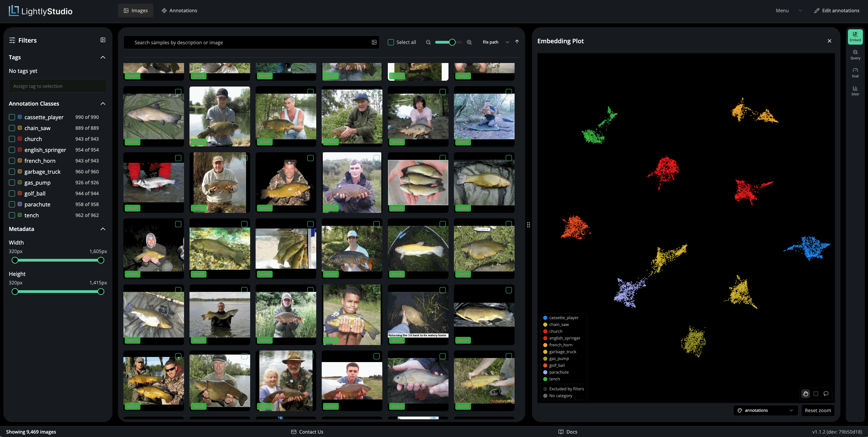This screenshot has width=868, height=437.
Task: Check the tench class checkbox
Action: 12,215
